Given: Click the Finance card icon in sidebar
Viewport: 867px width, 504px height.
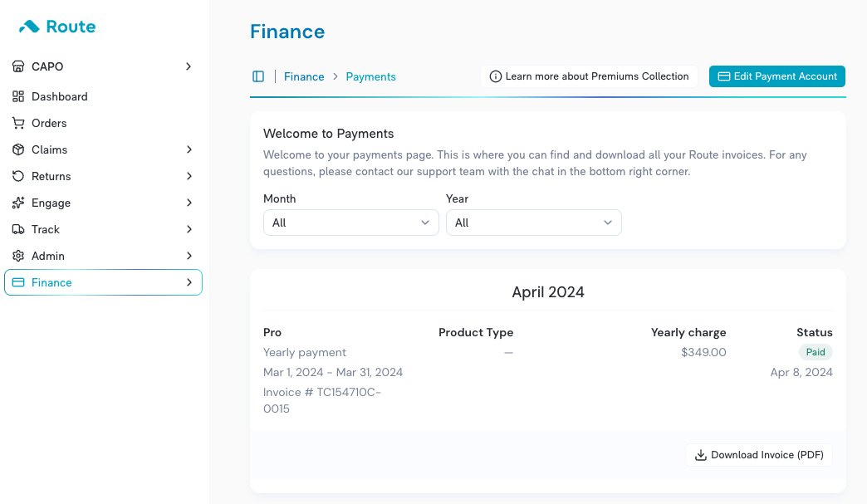Looking at the screenshot, I should tap(18, 282).
